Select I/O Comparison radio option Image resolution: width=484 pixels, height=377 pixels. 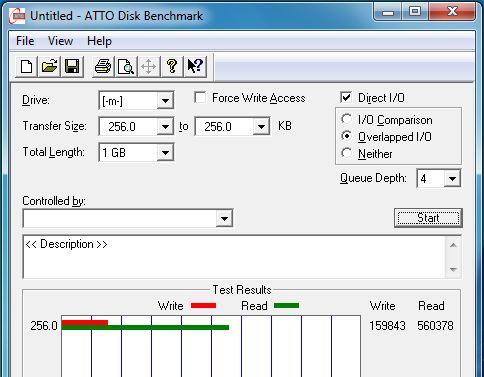click(346, 119)
